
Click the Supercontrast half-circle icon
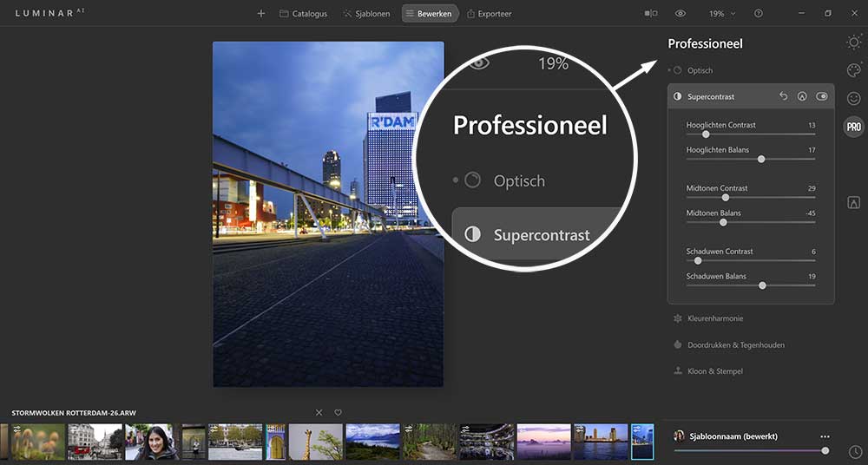(x=678, y=96)
